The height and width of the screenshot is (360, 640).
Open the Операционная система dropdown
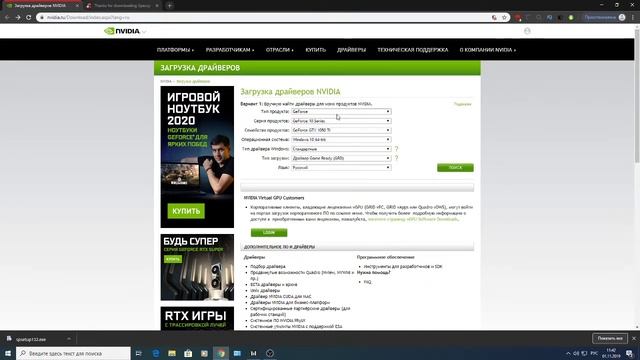pos(341,140)
